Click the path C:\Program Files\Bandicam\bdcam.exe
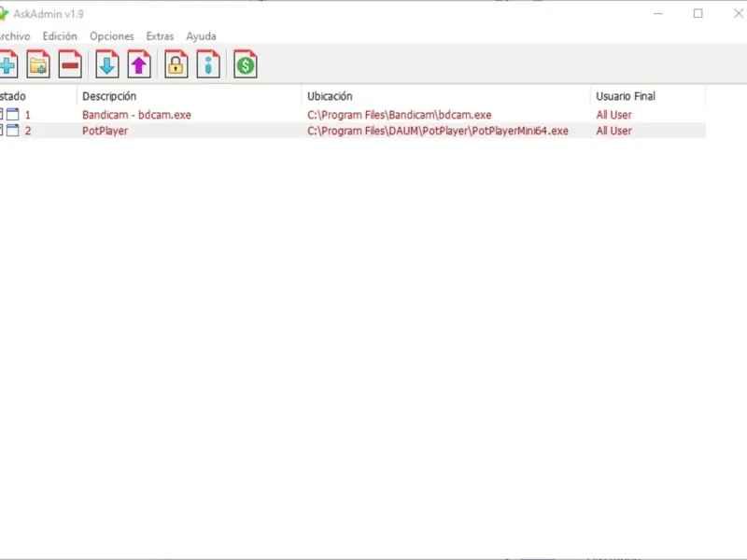 tap(400, 115)
